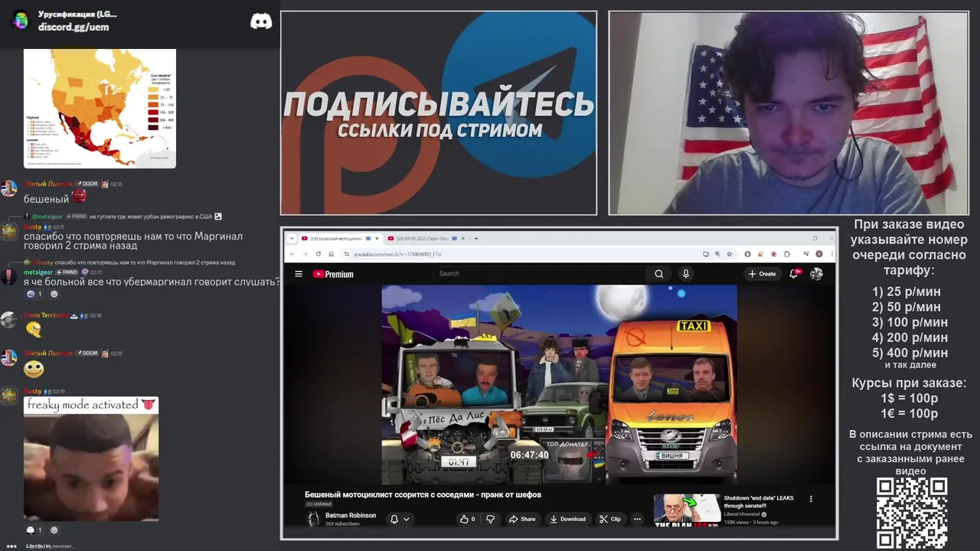Click the browser home icon

coord(331,254)
